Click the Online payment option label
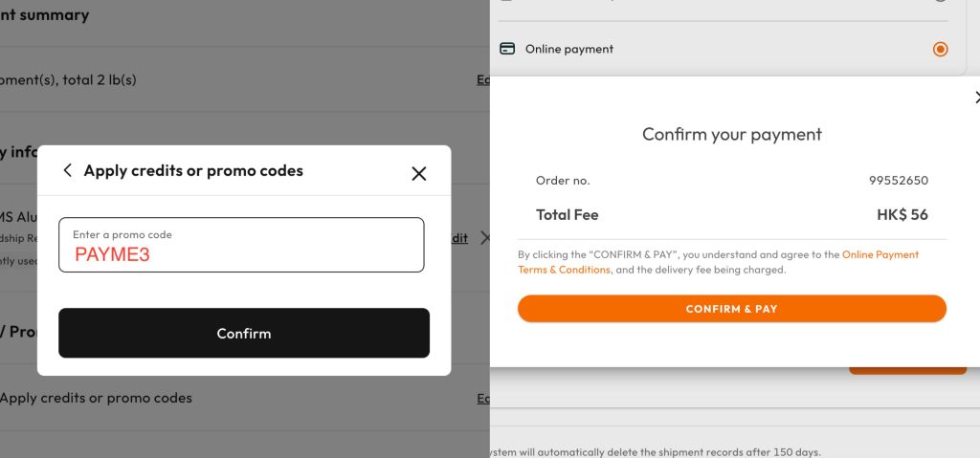The height and width of the screenshot is (458, 980). (x=568, y=49)
